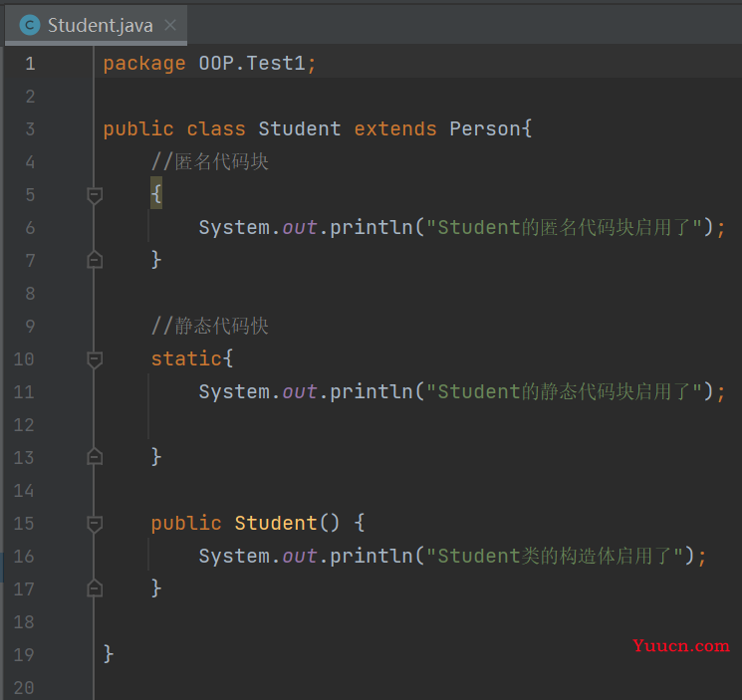The height and width of the screenshot is (700, 742).
Task: Click line number 12 in the gutter
Action: 24,425
